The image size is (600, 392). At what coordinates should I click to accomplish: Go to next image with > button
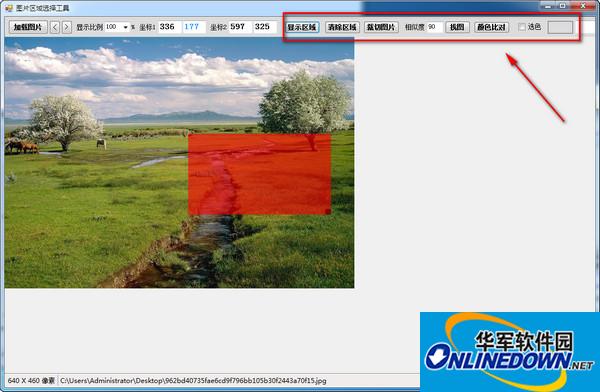click(x=67, y=27)
